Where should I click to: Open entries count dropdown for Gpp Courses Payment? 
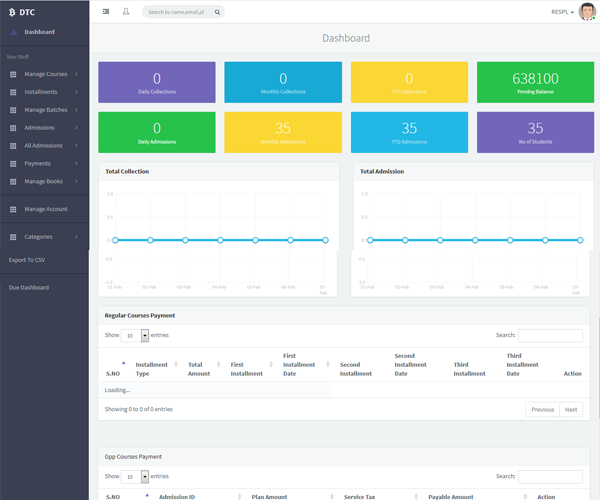[x=135, y=477]
